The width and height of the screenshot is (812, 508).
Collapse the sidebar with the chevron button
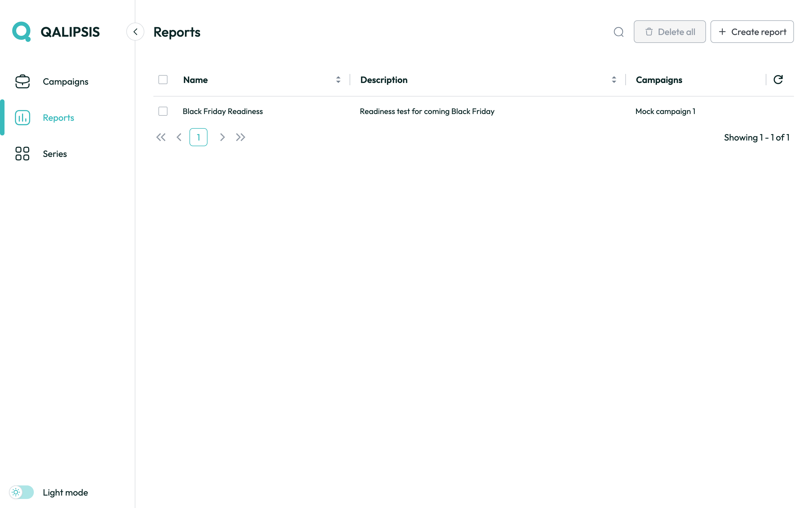tap(135, 32)
